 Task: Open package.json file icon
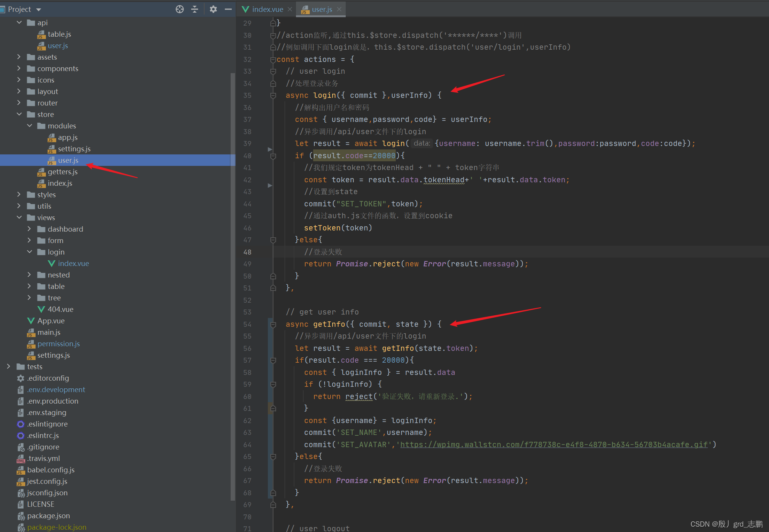click(x=21, y=516)
